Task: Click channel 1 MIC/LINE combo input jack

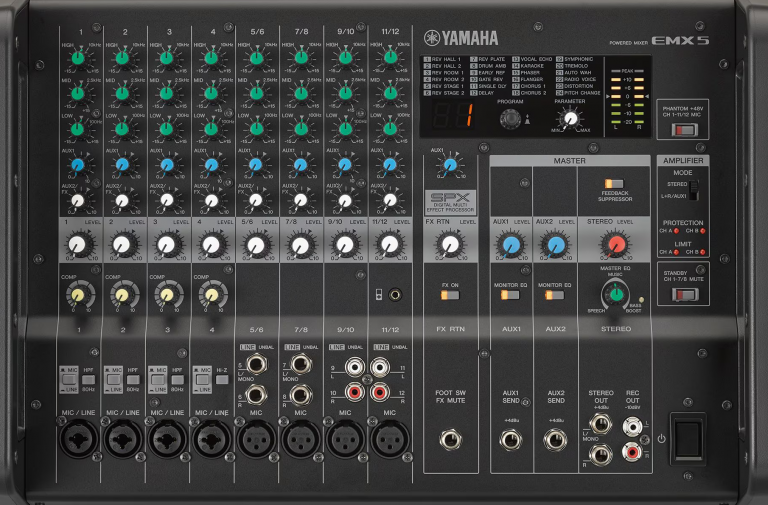Action: (78, 439)
